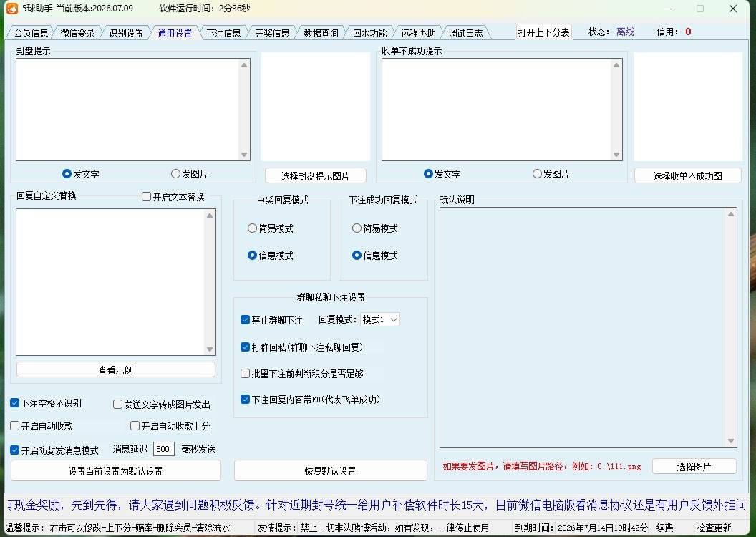View the 调试日志 tab

coord(466,33)
